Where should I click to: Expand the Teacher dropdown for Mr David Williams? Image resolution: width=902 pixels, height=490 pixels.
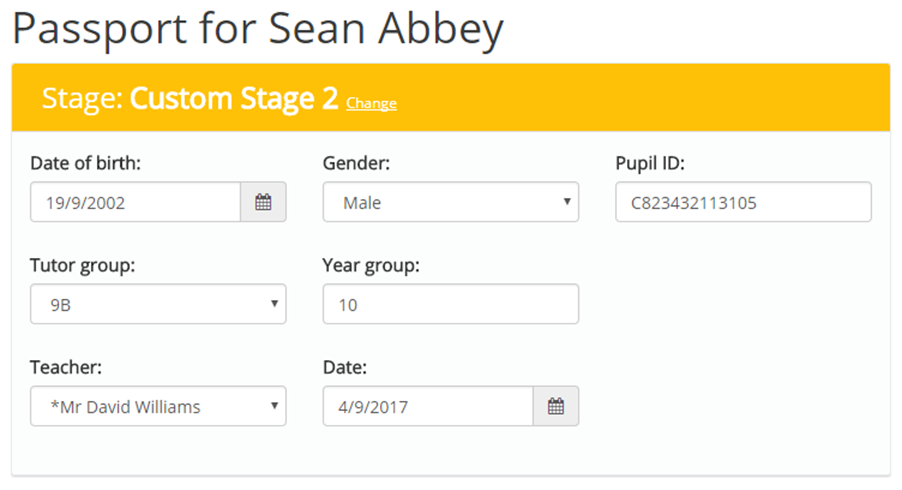coord(158,406)
